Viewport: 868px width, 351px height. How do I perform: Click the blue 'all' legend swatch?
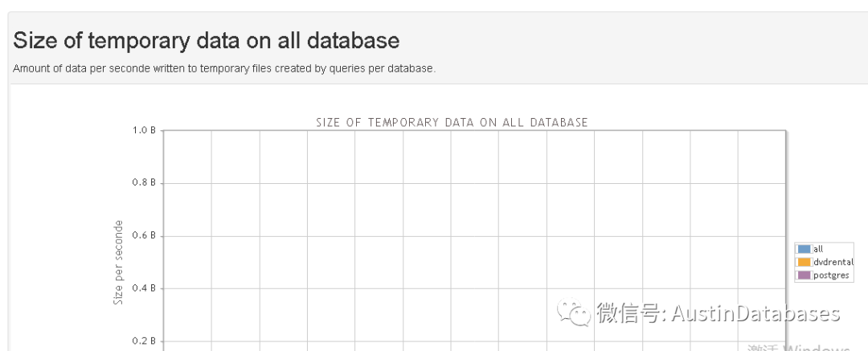pyautogui.click(x=805, y=249)
